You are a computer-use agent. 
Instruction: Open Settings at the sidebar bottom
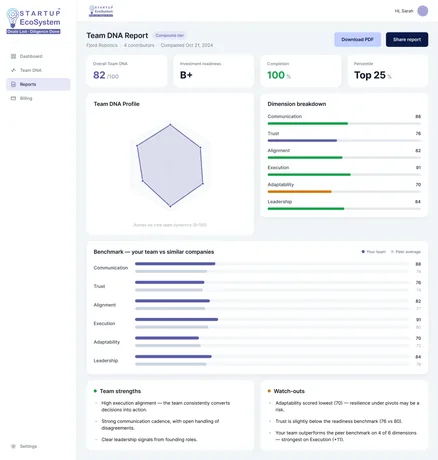coord(38,446)
